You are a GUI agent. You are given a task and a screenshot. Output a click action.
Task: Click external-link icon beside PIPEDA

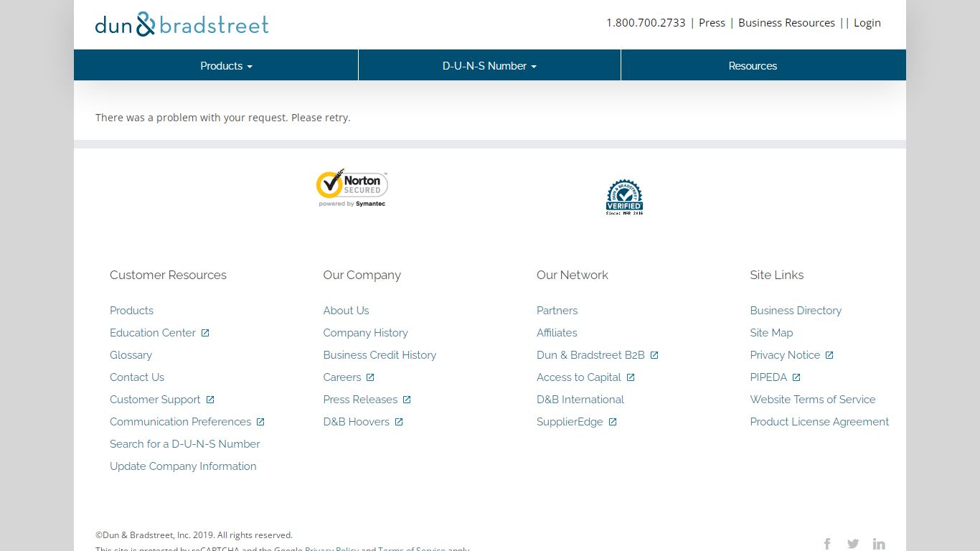(796, 377)
